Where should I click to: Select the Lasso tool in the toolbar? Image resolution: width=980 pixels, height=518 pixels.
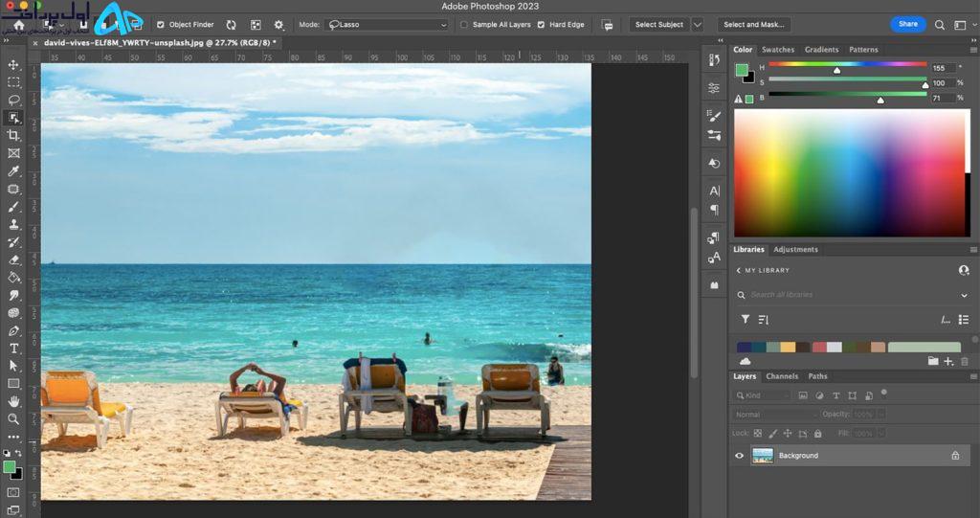13,101
